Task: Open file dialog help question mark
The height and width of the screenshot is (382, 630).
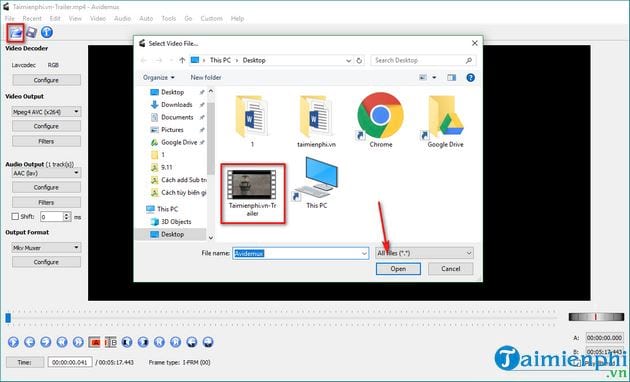Action: coord(470,78)
